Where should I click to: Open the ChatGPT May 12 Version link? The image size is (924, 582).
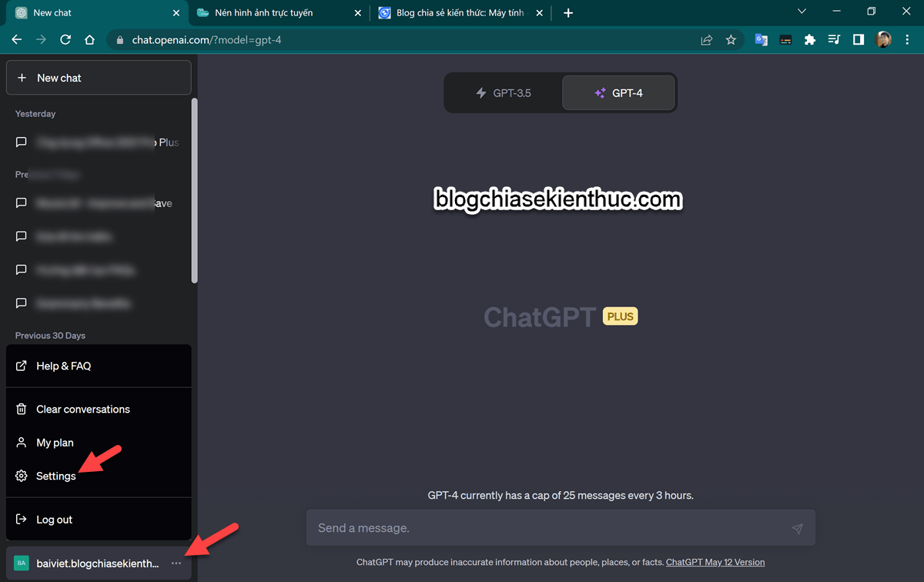(715, 562)
